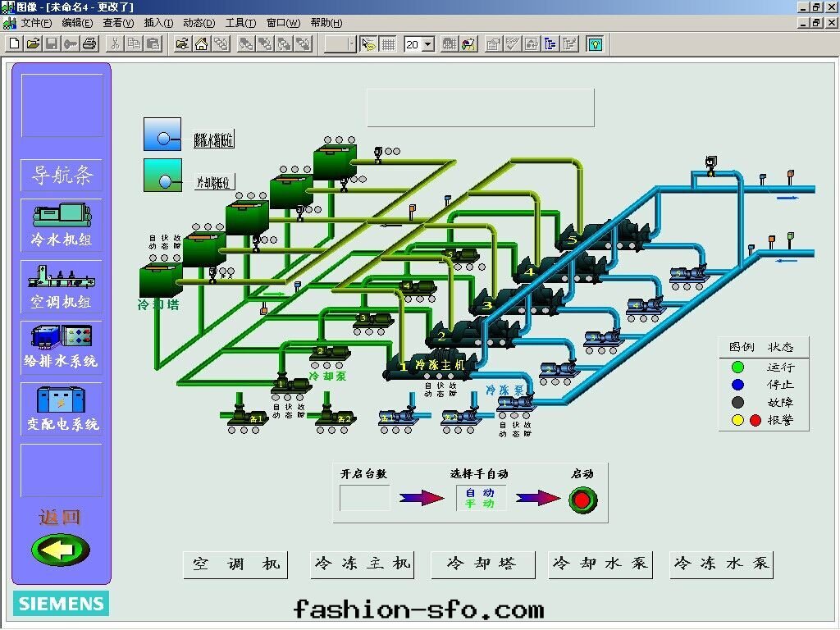
Task: Toggle the grid display toolbar button
Action: [x=388, y=43]
